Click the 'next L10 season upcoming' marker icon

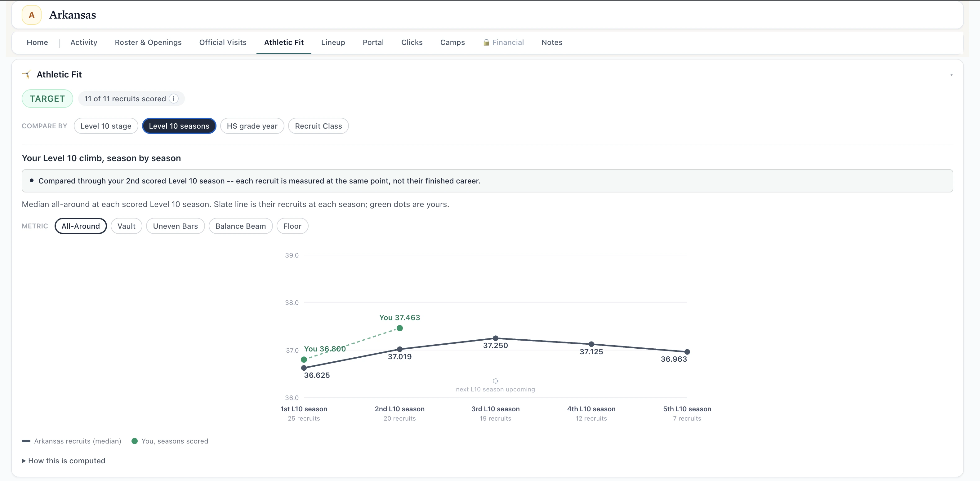(x=495, y=381)
